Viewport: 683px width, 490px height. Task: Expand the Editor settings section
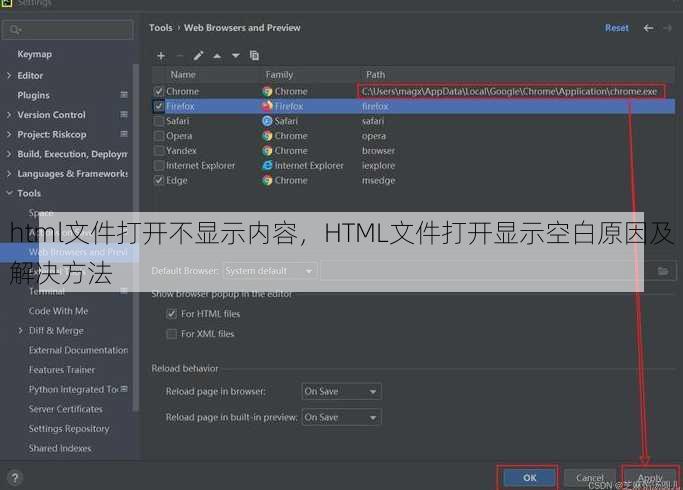pos(9,75)
